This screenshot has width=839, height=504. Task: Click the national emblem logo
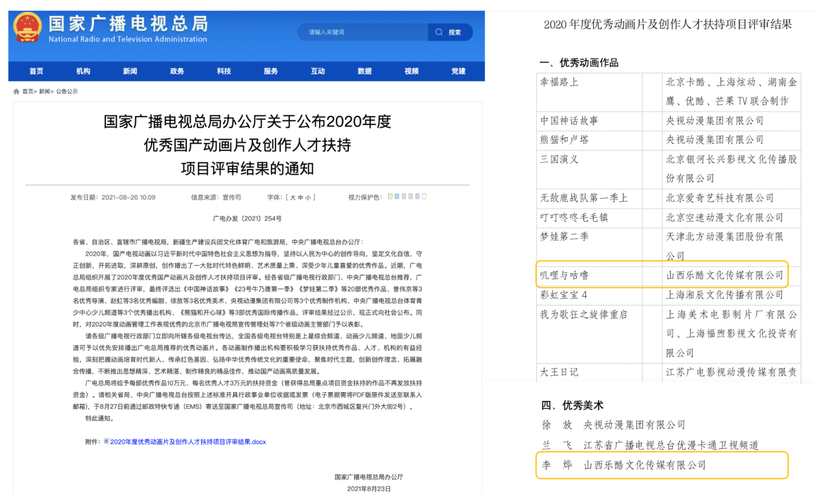pos(28,29)
